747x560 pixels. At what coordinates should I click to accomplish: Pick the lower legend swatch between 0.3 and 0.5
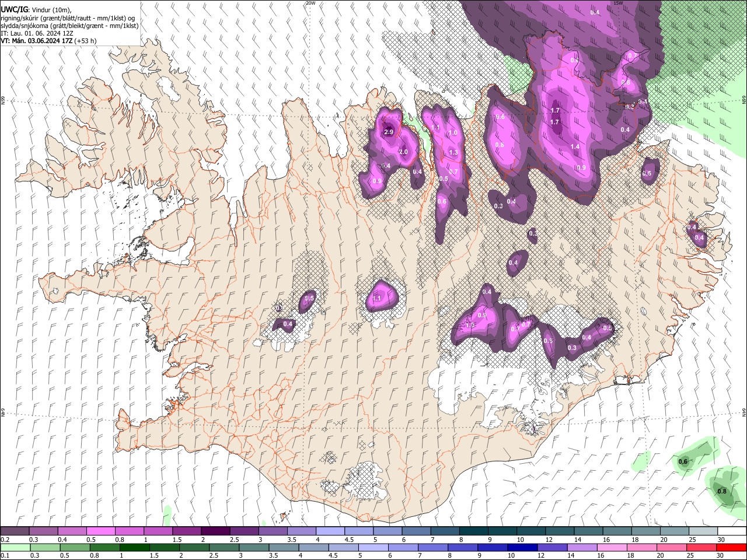(x=44, y=547)
